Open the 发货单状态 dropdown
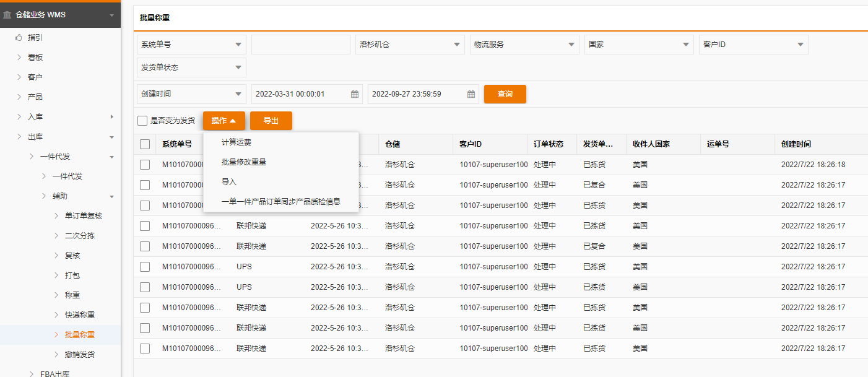Image resolution: width=868 pixels, height=377 pixels. (191, 67)
